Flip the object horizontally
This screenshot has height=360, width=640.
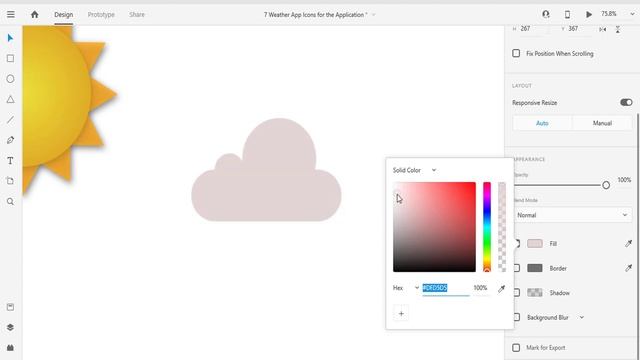pos(602,29)
